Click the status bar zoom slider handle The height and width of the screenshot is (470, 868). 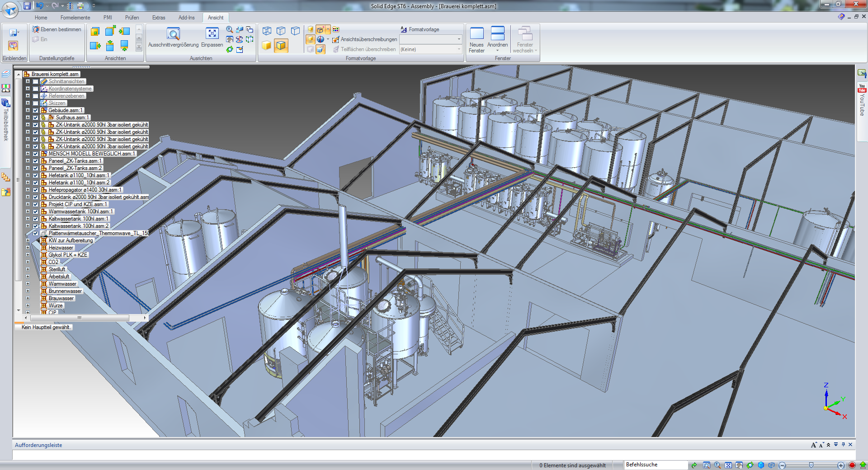(x=811, y=465)
